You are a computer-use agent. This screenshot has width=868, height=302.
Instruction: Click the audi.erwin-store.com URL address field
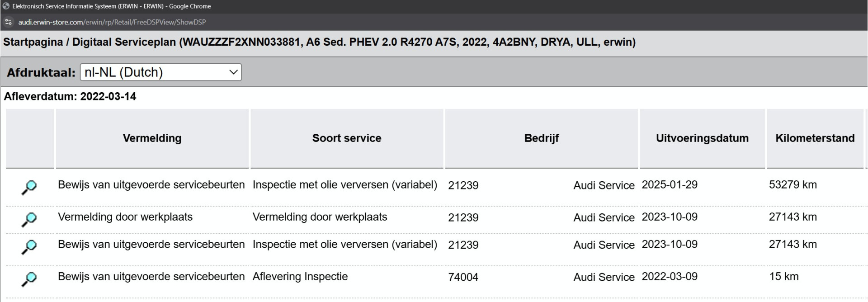[112, 22]
